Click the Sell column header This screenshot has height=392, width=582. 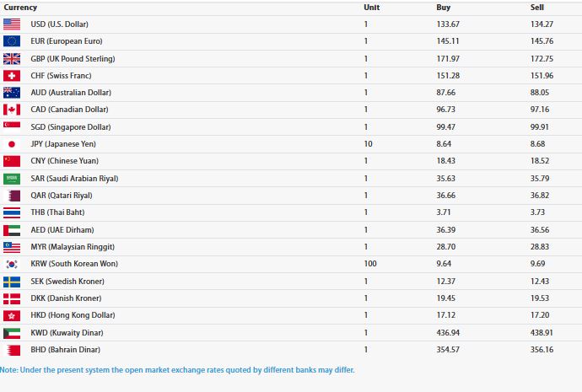(x=537, y=8)
